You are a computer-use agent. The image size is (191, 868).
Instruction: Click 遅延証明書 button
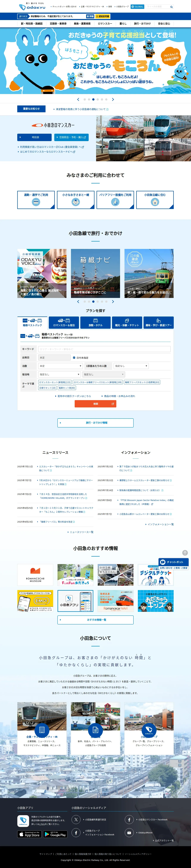coord(103,16)
